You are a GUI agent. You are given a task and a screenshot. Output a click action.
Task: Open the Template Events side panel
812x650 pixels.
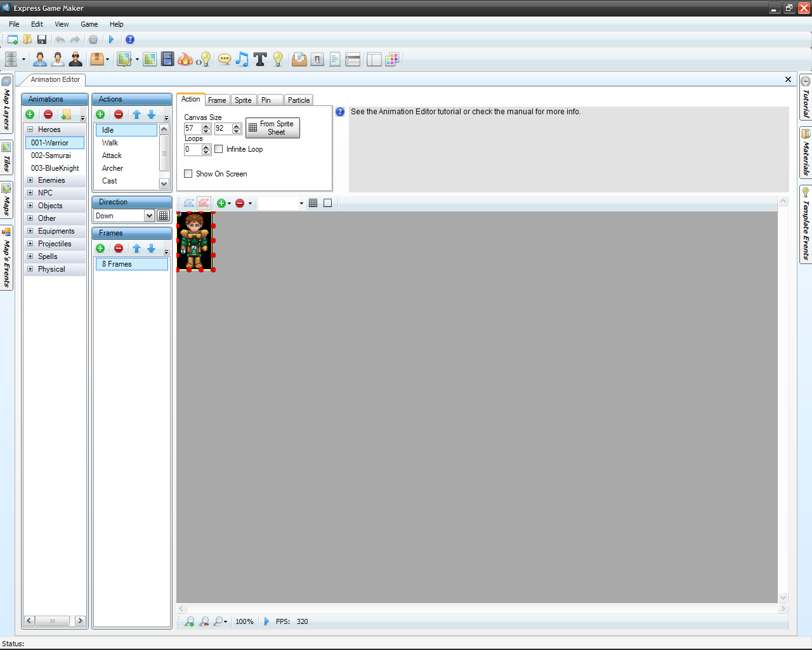tap(806, 224)
